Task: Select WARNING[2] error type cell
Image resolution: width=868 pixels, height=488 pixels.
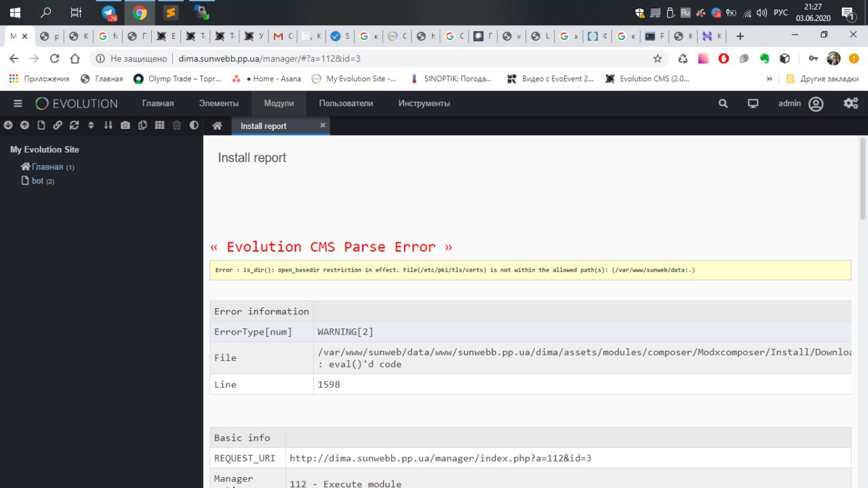Action: pyautogui.click(x=345, y=332)
